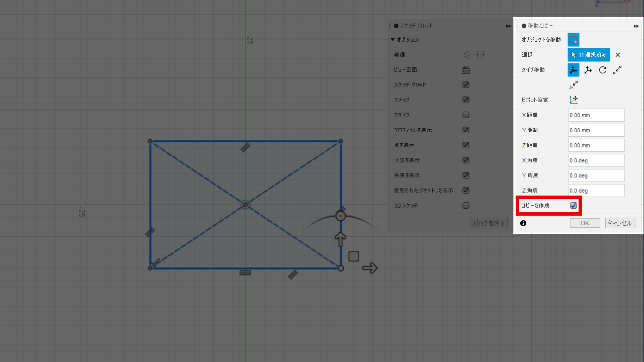
Task: Clear the 11 選択済み selection with X
Action: [x=618, y=55]
